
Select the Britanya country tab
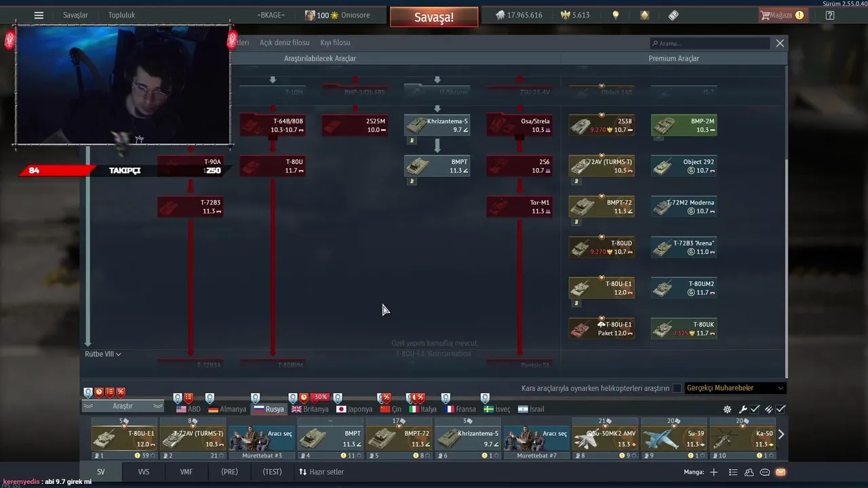tap(311, 409)
